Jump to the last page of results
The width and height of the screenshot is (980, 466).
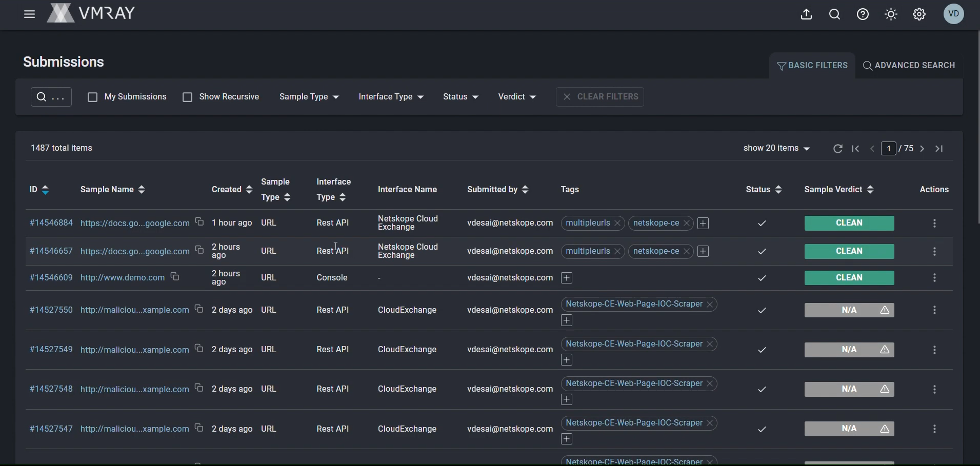click(x=939, y=149)
